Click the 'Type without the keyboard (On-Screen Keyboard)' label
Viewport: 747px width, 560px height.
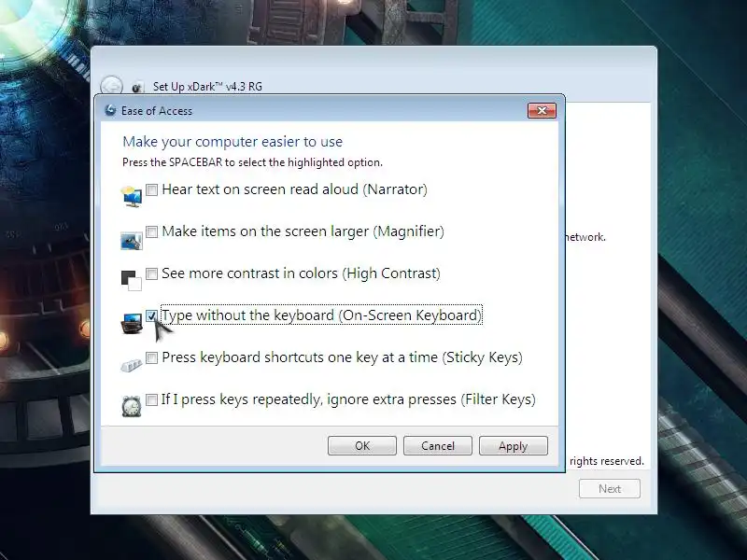click(321, 315)
